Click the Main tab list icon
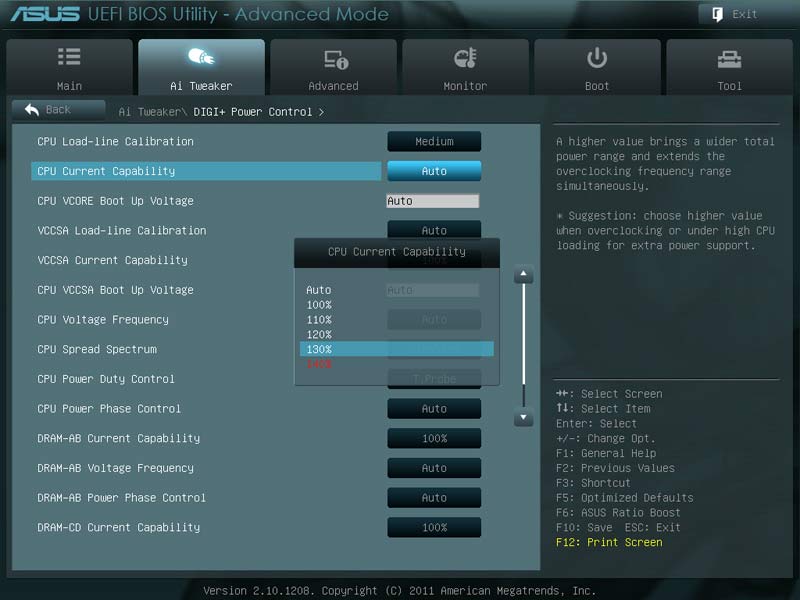This screenshot has height=600, width=800. 69,57
